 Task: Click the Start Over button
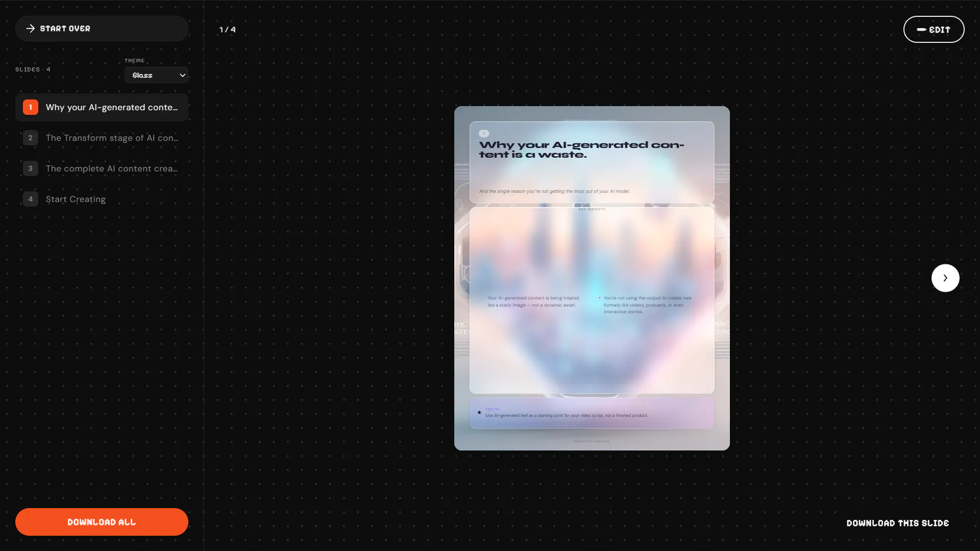pos(102,29)
